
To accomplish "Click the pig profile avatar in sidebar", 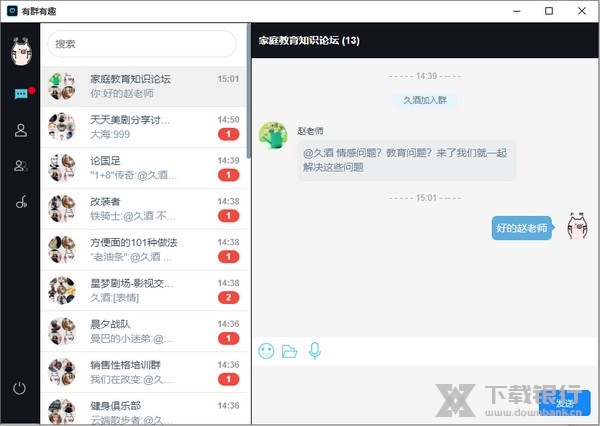I will click(x=21, y=51).
